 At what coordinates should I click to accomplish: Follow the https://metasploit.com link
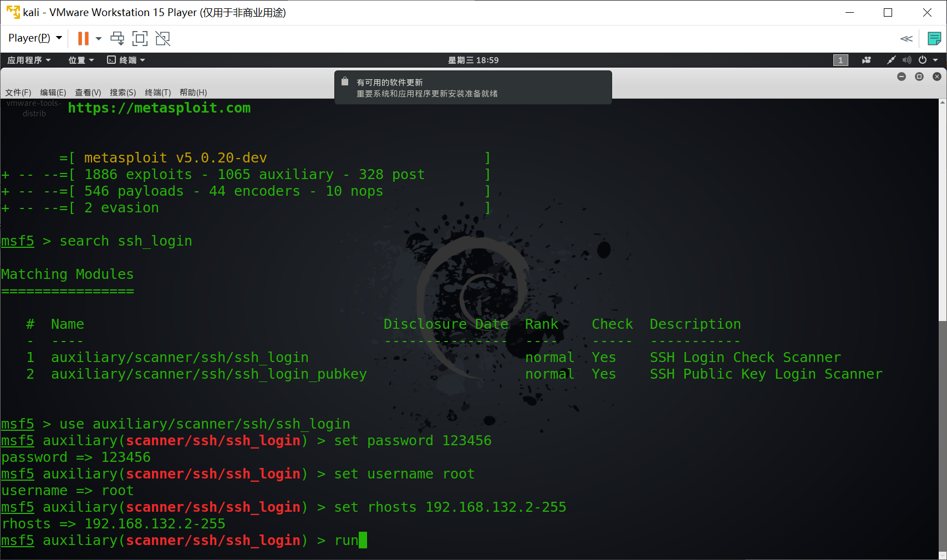point(159,108)
